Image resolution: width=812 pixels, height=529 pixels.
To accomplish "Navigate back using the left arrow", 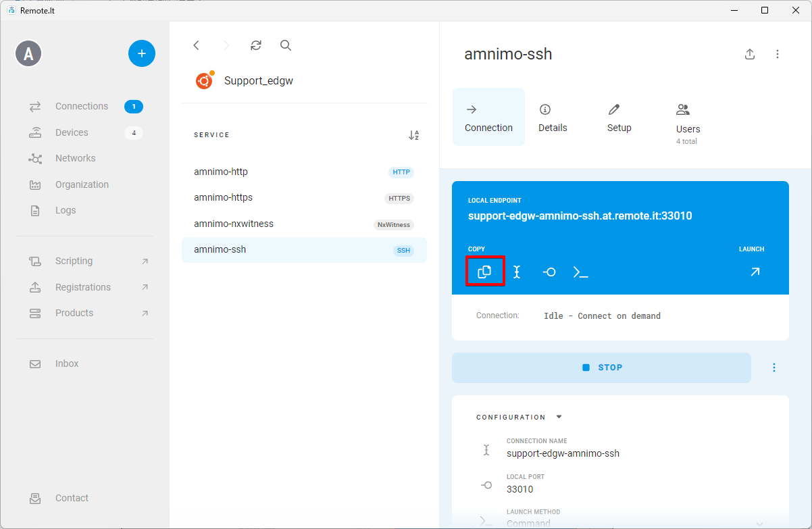I will (196, 45).
